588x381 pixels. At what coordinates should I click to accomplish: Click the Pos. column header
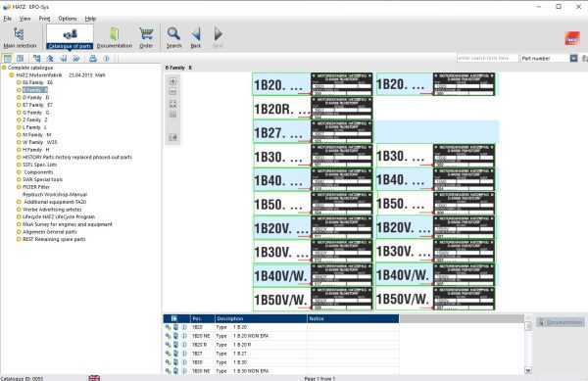203,319
